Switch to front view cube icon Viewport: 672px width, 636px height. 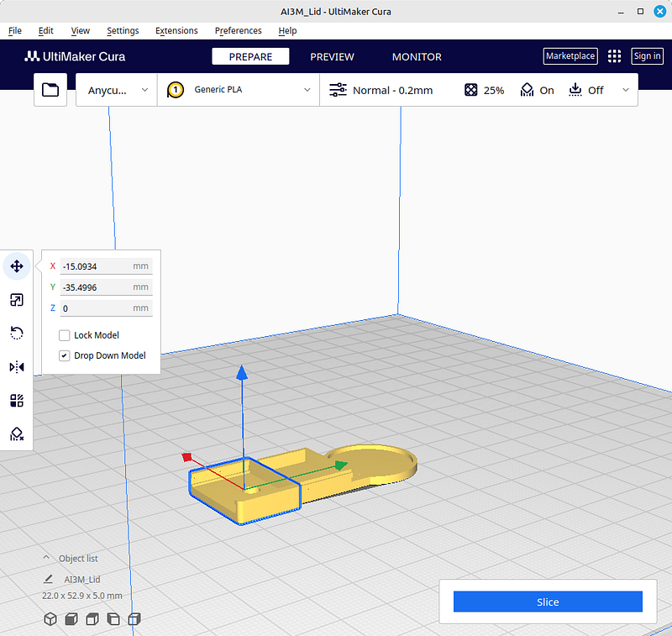[x=71, y=619]
